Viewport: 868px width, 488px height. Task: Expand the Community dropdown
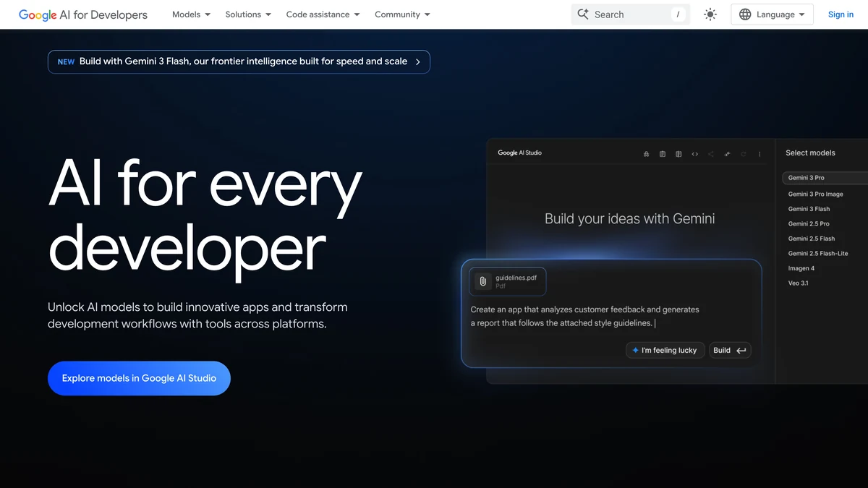click(402, 14)
